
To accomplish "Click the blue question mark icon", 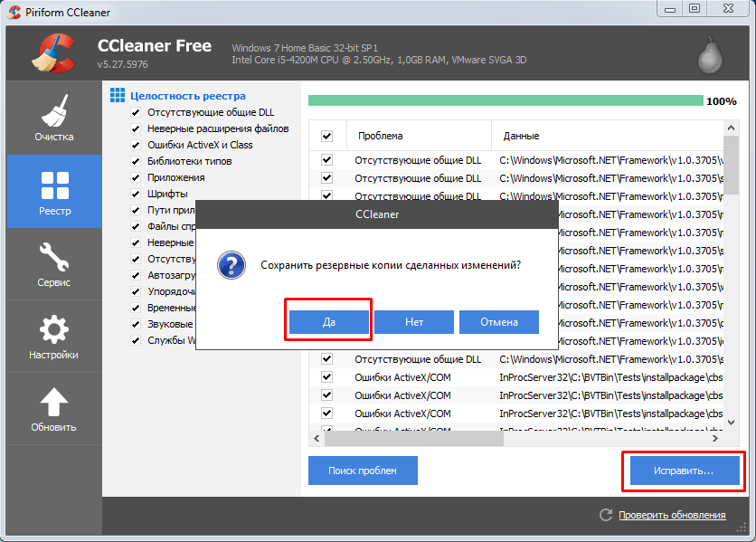I will click(x=232, y=265).
